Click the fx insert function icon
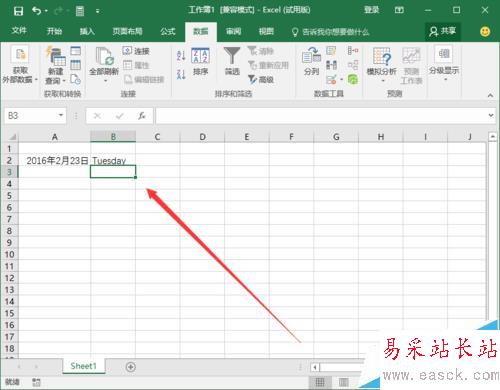This screenshot has width=500, height=390. (x=142, y=116)
